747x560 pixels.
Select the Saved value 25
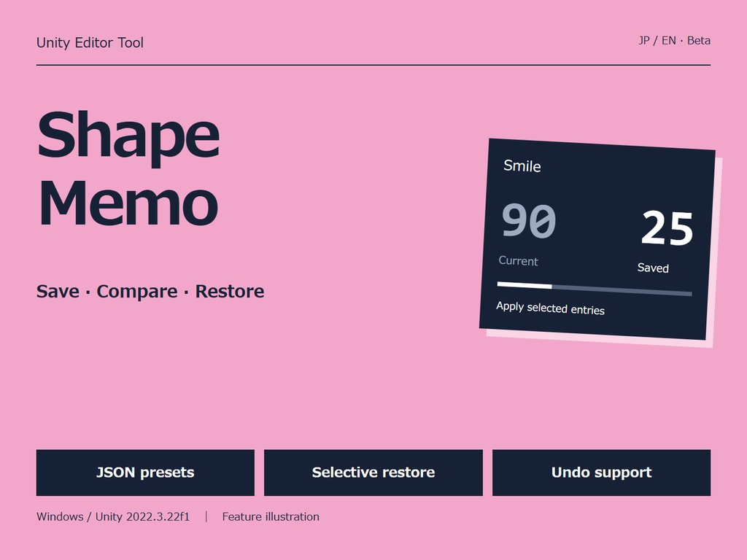[667, 228]
